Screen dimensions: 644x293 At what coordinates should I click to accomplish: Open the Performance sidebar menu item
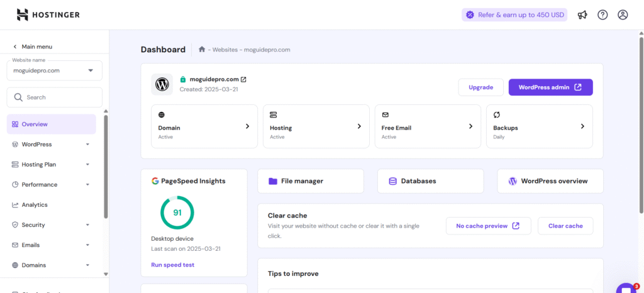pyautogui.click(x=52, y=185)
